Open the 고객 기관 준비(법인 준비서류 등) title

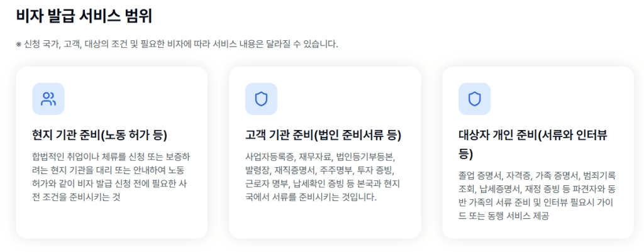click(323, 135)
